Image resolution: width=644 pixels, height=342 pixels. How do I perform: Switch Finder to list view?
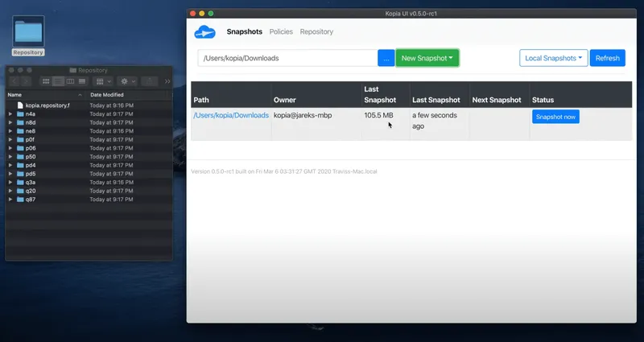tap(58, 81)
